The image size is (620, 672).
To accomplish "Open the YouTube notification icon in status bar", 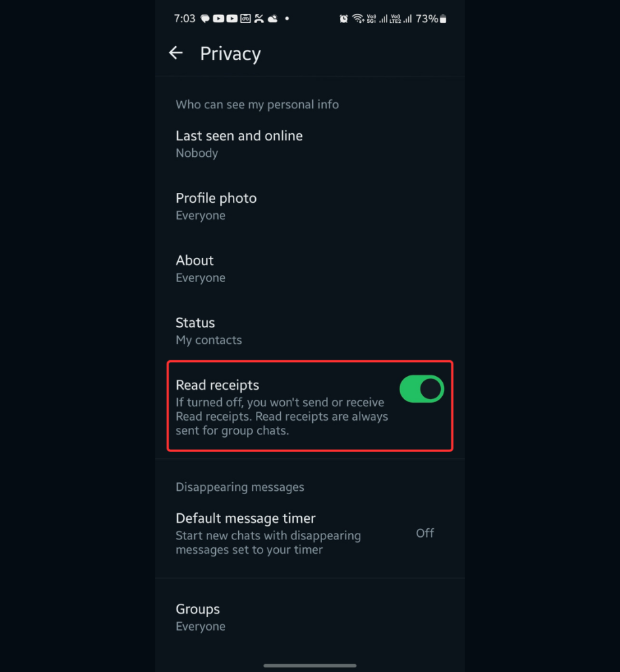I will pos(218,19).
